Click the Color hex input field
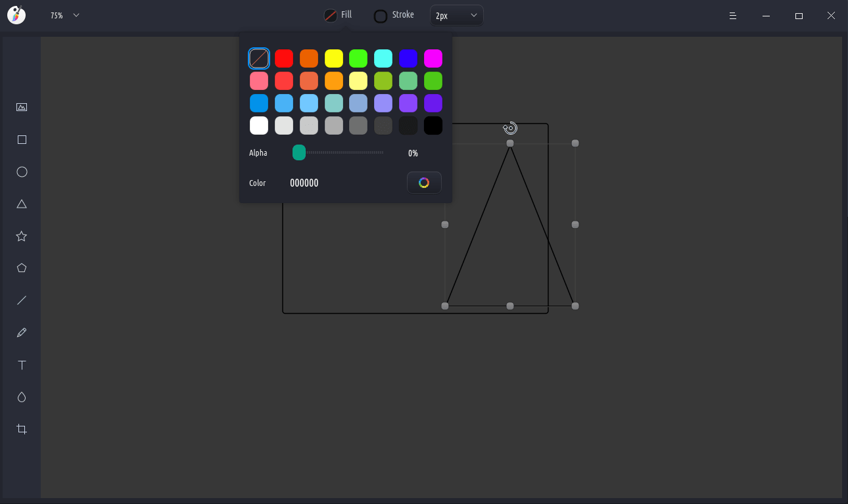Image resolution: width=848 pixels, height=504 pixels. point(304,183)
